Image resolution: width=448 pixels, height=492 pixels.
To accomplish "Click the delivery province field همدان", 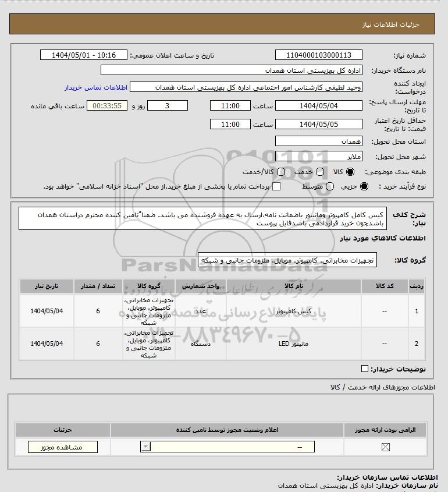I will [x=318, y=141].
